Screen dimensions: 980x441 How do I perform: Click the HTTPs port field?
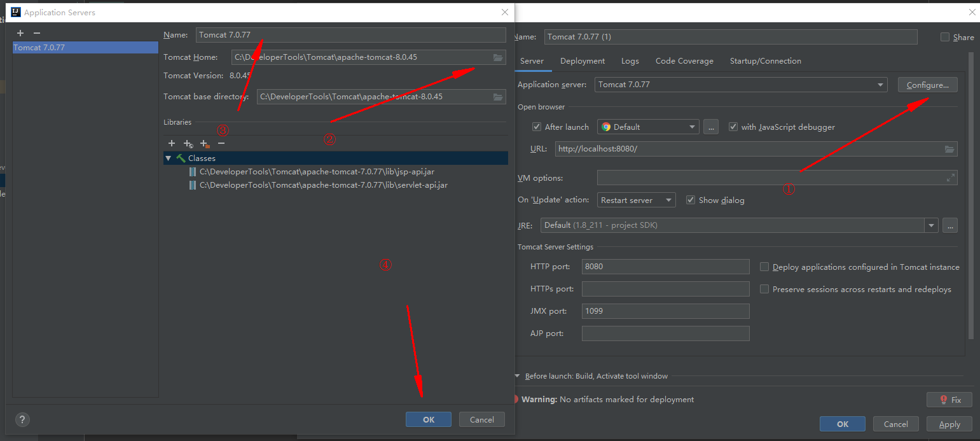(666, 289)
